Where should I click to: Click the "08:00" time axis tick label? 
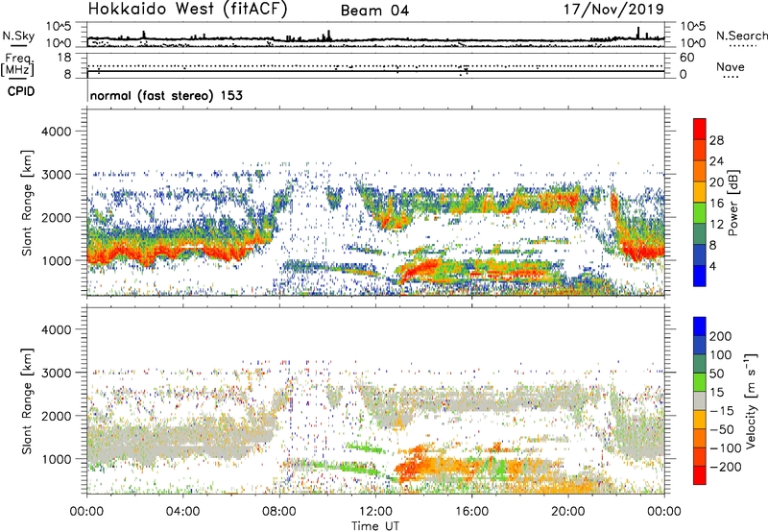click(279, 512)
